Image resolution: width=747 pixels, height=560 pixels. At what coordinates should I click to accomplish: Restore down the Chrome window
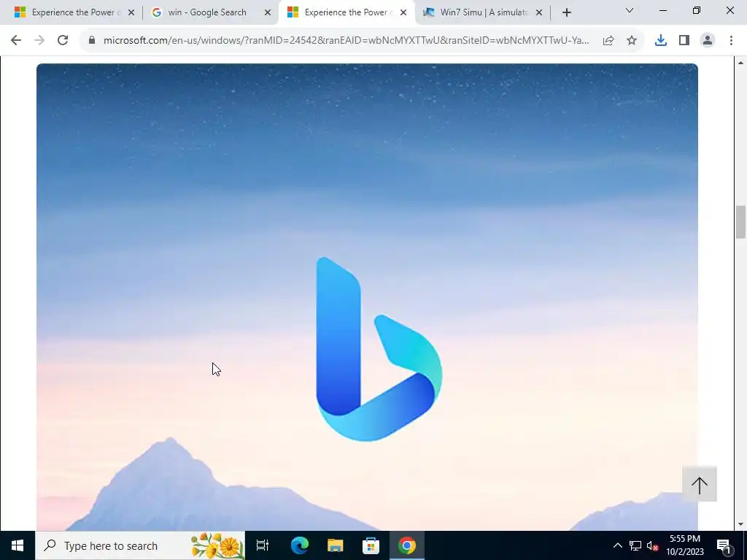pos(697,10)
